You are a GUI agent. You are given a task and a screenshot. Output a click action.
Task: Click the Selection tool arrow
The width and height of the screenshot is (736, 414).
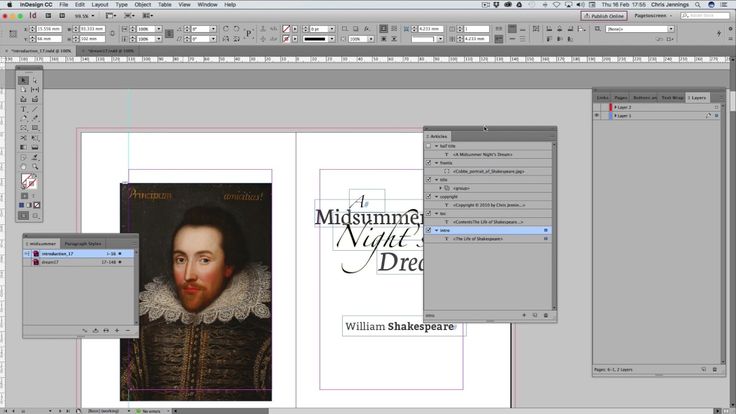pos(24,80)
